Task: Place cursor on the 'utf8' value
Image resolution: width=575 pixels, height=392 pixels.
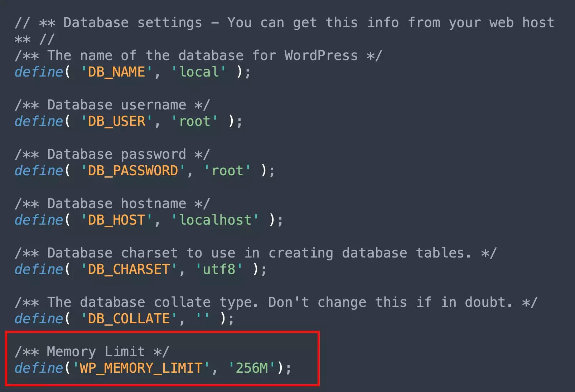Action: point(219,269)
